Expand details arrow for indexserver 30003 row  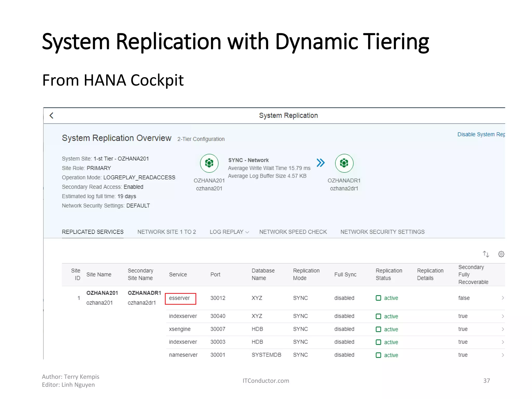pos(503,342)
